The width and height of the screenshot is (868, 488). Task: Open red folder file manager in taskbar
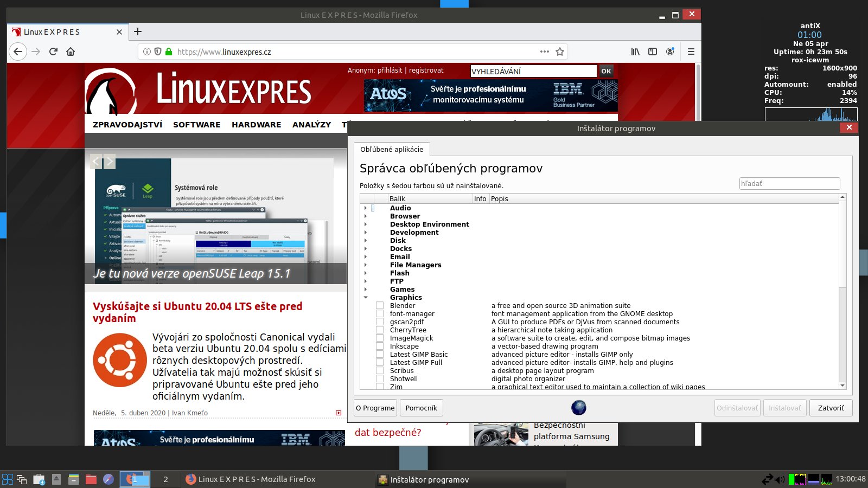tap(91, 479)
